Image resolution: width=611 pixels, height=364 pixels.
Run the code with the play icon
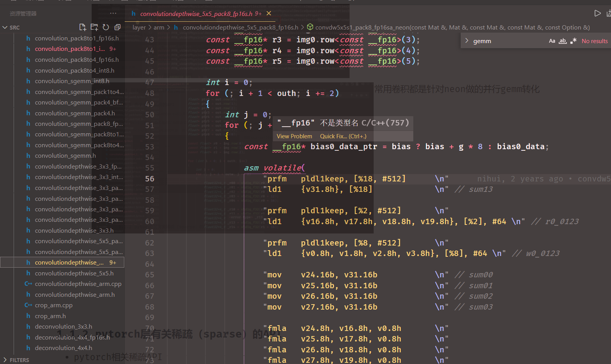point(597,14)
